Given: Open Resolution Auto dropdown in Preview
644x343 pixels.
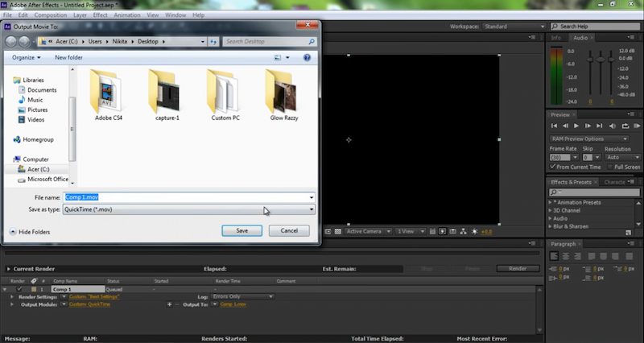Looking at the screenshot, I should tap(622, 157).
